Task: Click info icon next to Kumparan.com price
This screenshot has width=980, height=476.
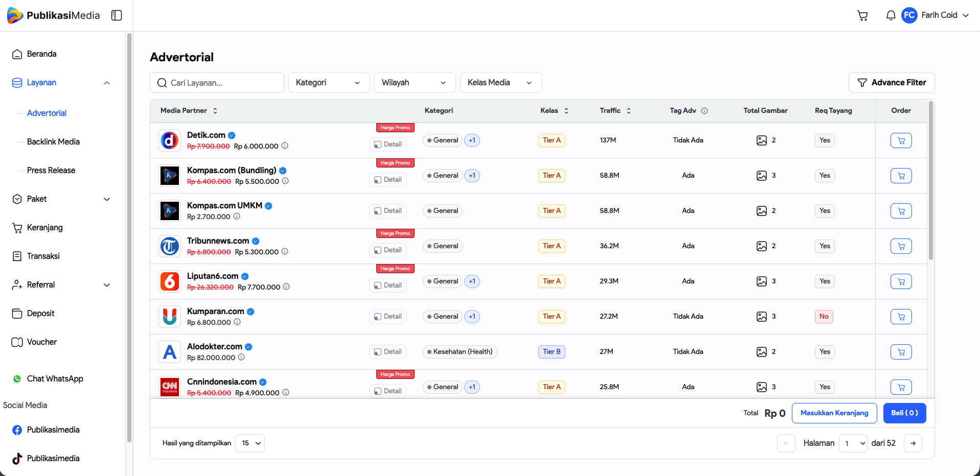Action: pyautogui.click(x=237, y=322)
